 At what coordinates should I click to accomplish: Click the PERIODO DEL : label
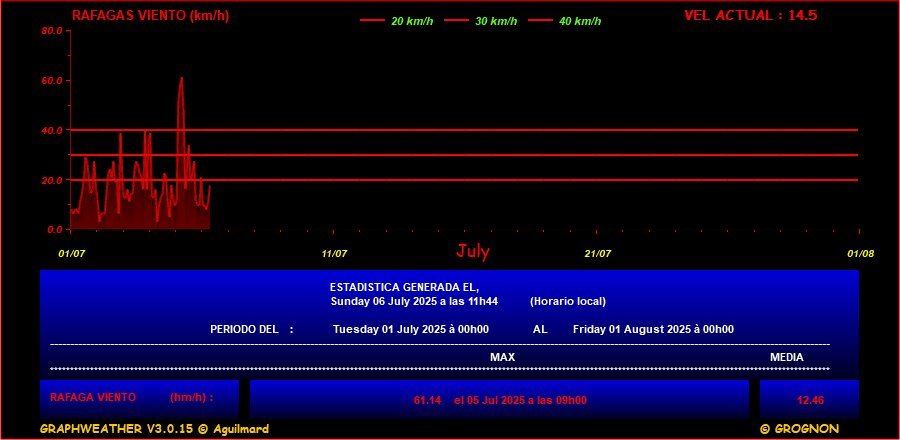tap(252, 329)
